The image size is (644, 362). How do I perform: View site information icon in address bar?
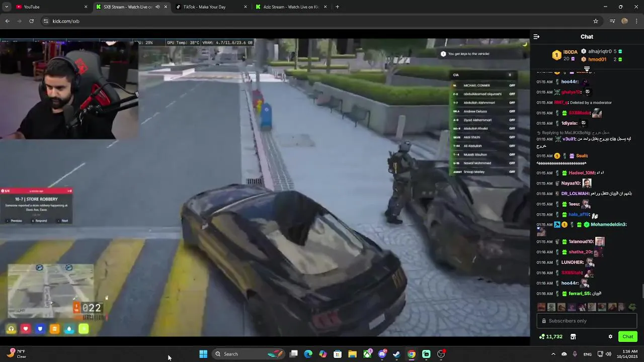pos(46,21)
